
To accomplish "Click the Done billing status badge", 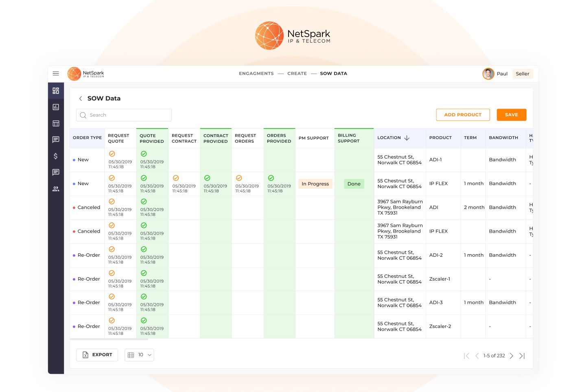I will pos(354,184).
